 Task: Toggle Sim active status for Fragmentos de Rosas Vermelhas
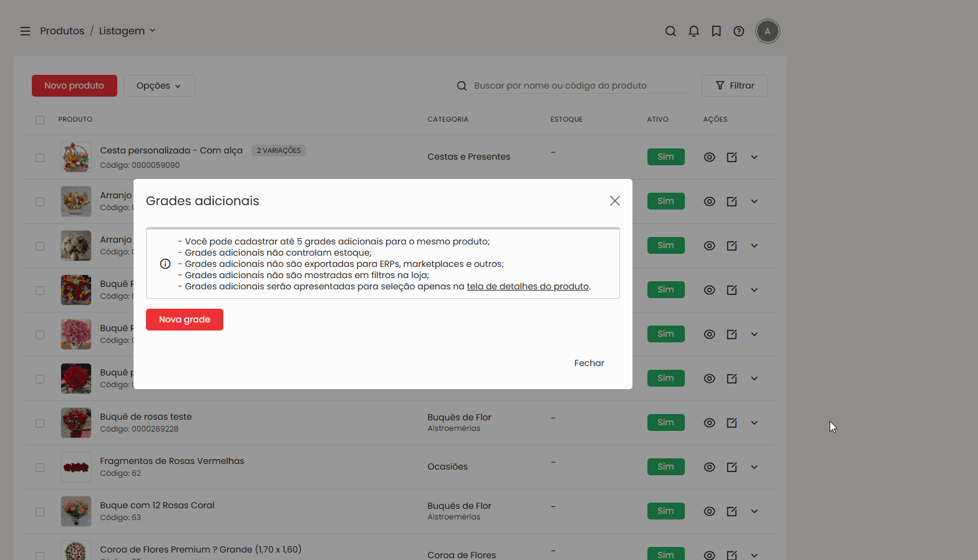666,467
